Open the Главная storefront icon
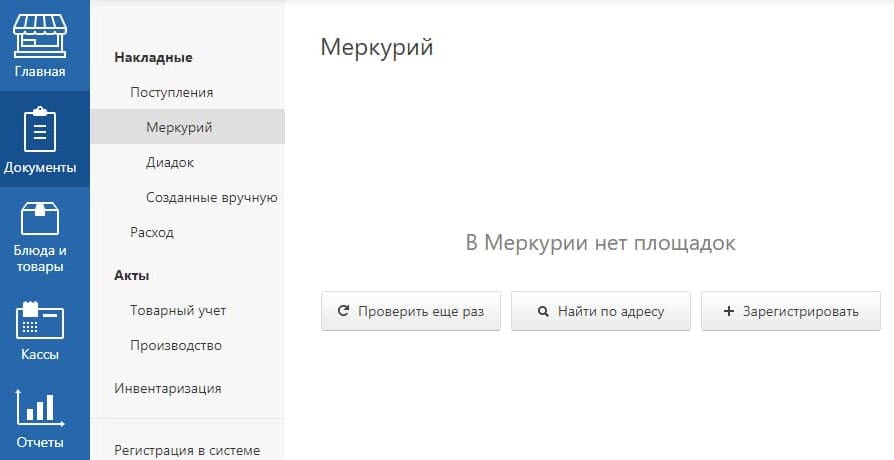 (39, 36)
